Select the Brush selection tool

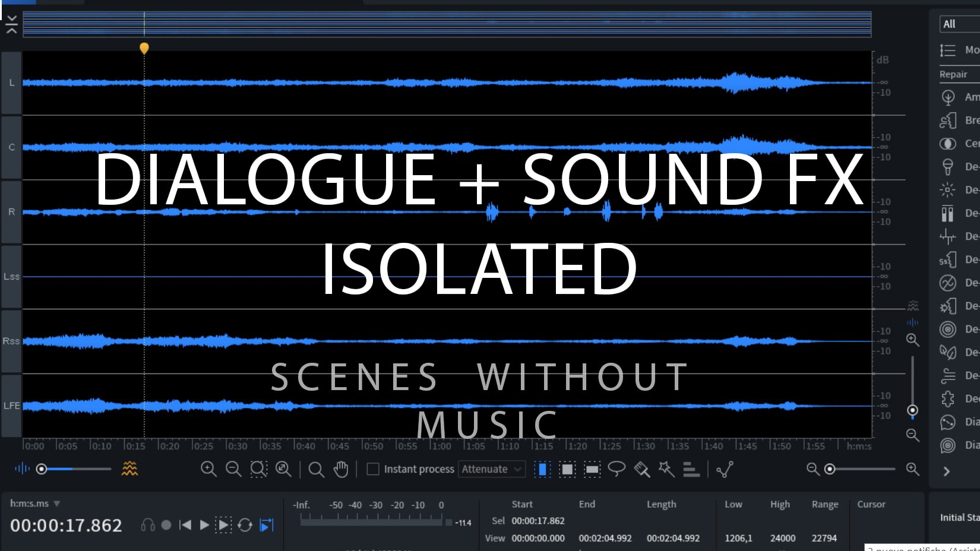pos(641,470)
